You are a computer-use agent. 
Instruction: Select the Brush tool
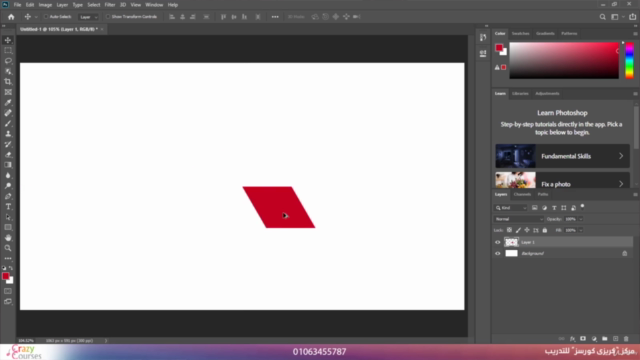tap(8, 123)
